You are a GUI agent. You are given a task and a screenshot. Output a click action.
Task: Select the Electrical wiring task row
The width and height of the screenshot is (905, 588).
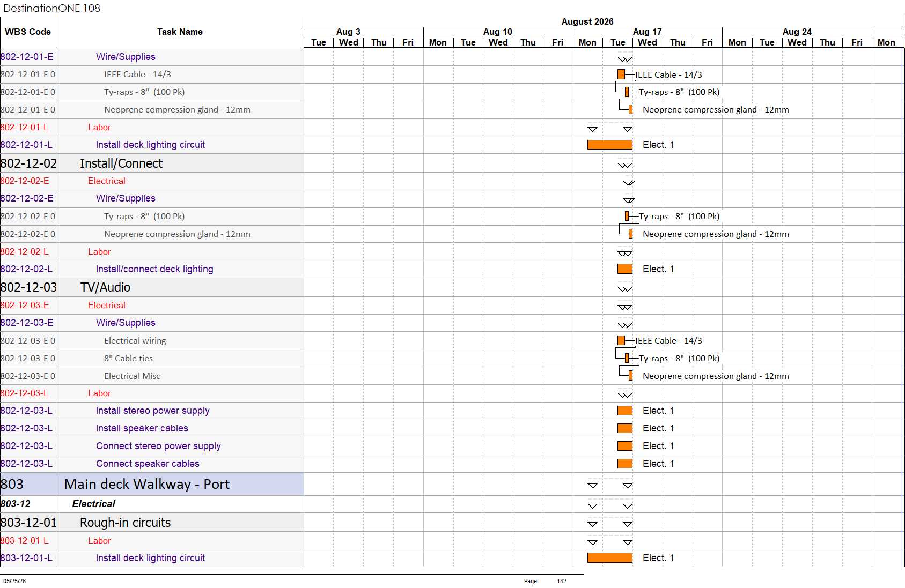point(152,341)
